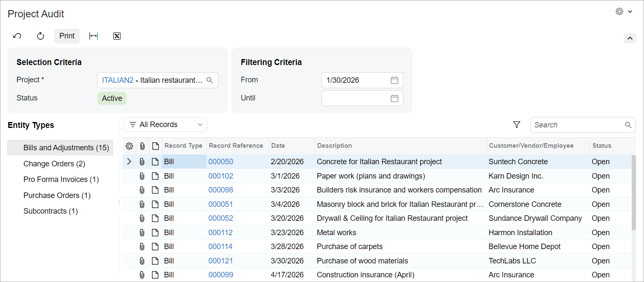Click the Refresh icon in toolbar
The height and width of the screenshot is (282, 644).
coord(41,36)
